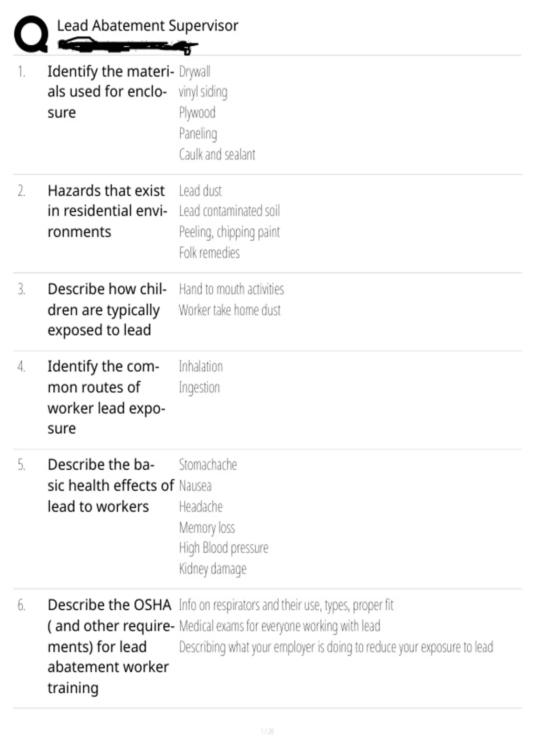
Task: Click 'High Blood pressure' answer line
Action: [x=224, y=548]
